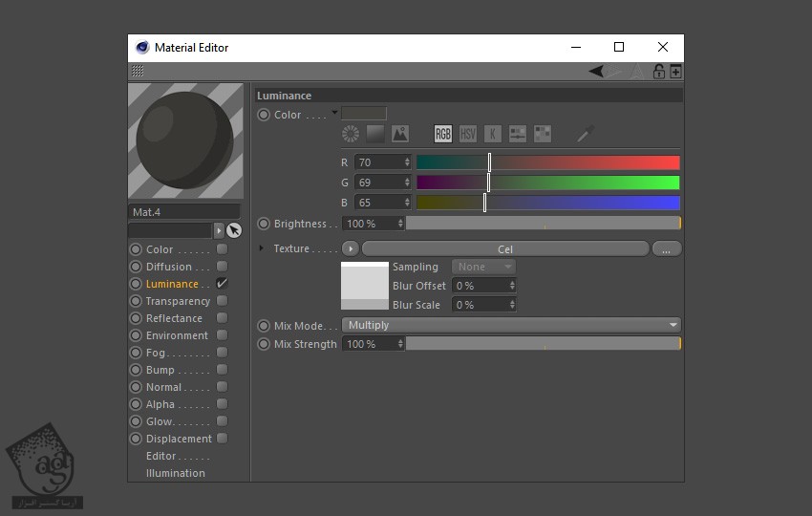Turn on the Reflectance channel checkbox
The width and height of the screenshot is (812, 516).
pyautogui.click(x=223, y=318)
